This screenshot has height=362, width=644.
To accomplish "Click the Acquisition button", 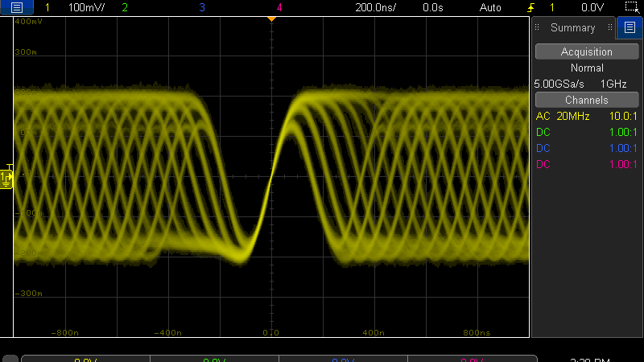I will (586, 51).
